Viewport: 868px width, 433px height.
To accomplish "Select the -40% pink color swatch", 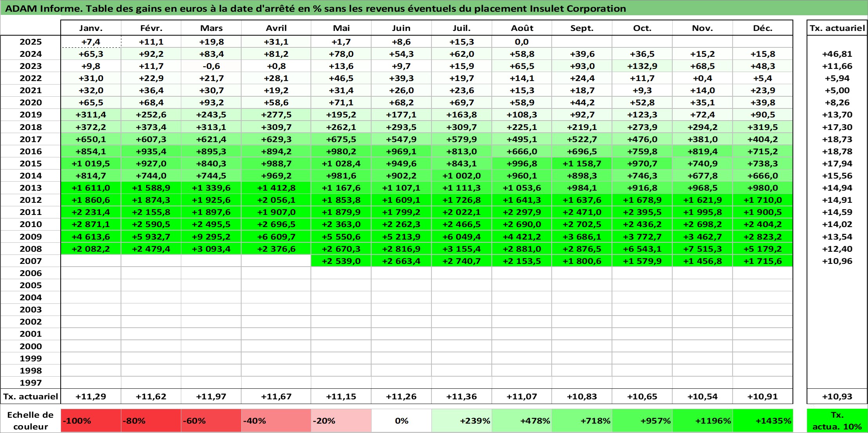I will click(x=276, y=421).
